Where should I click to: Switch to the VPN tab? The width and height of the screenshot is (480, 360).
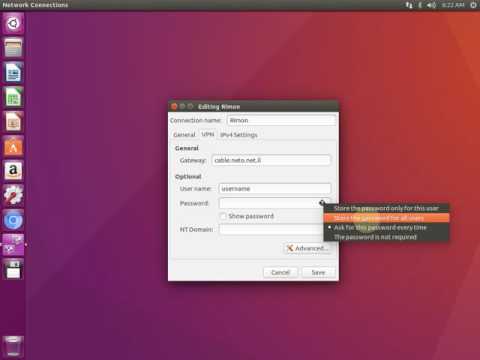(208, 134)
